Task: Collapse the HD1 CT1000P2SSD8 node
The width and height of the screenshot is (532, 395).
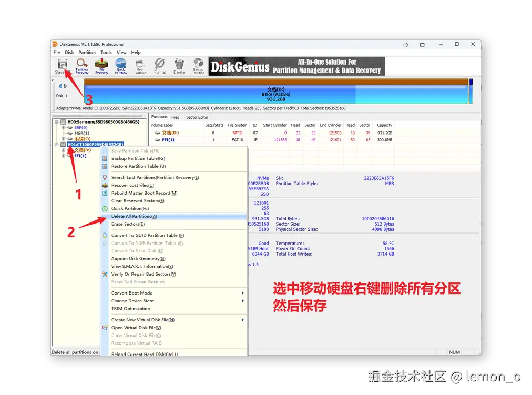Action: click(57, 145)
